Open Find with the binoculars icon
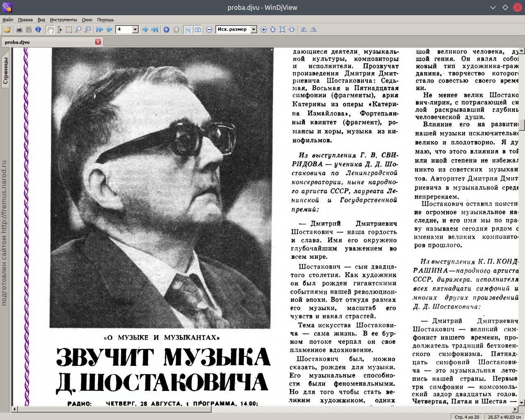The image size is (525, 420). 28,30
